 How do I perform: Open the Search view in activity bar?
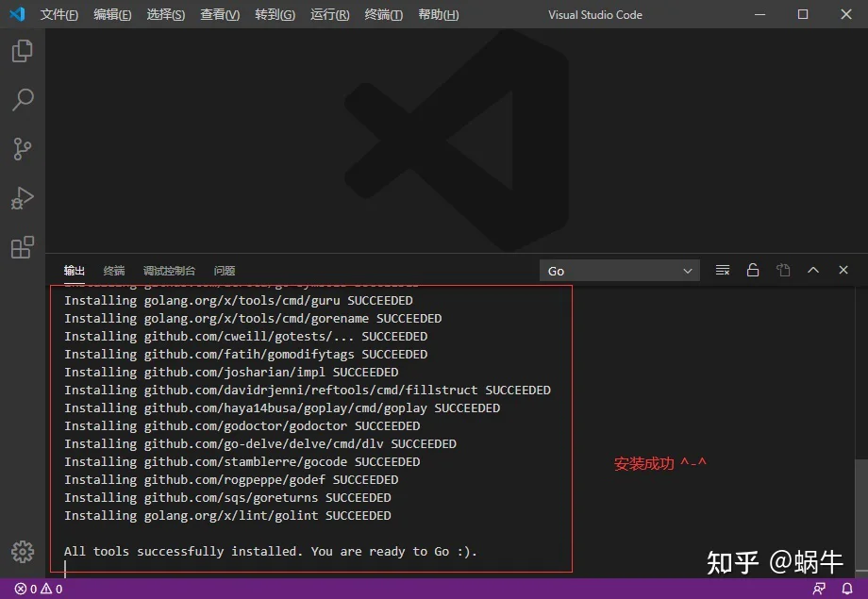[22, 100]
